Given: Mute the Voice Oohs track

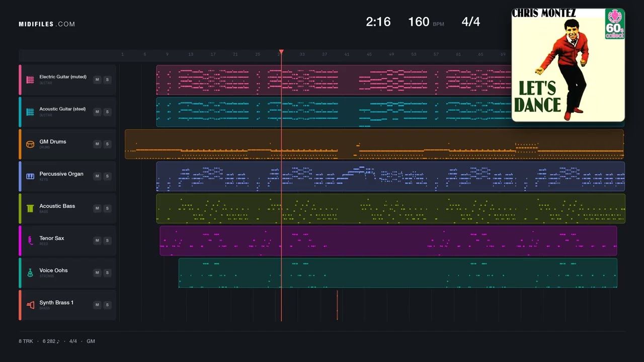Looking at the screenshot, I should [97, 273].
